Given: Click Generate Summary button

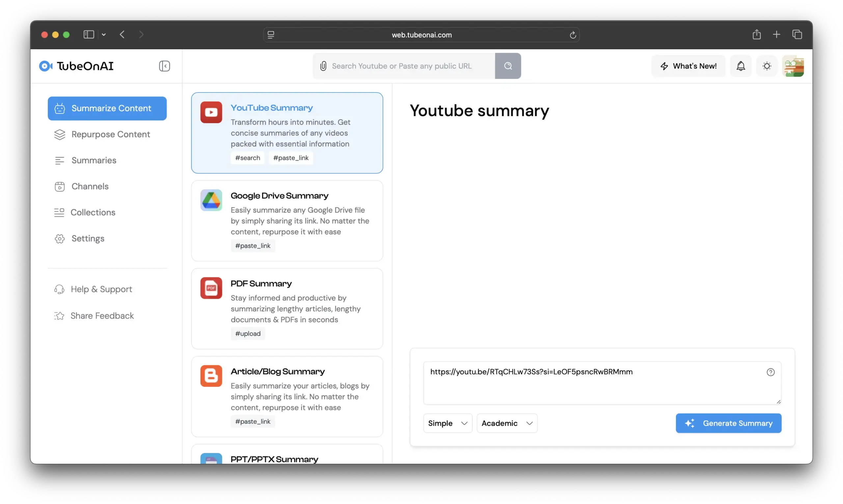Looking at the screenshot, I should (x=728, y=423).
